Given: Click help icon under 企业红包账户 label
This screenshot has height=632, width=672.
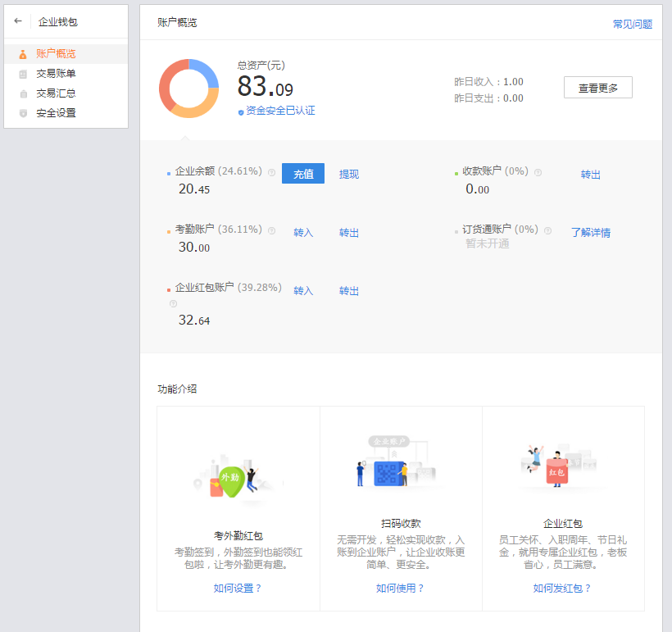Looking at the screenshot, I should 173,303.
